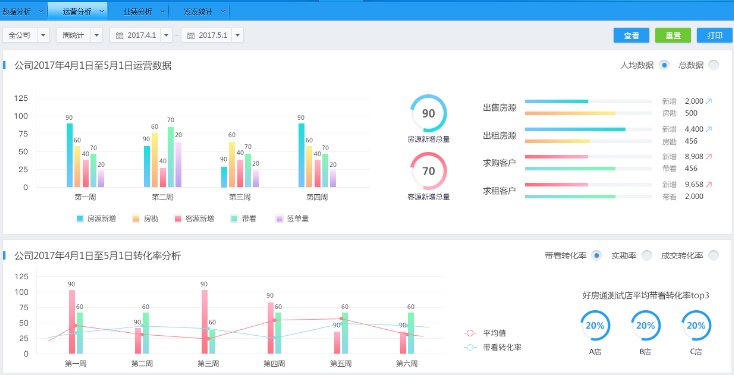Viewport: 734px width, 375px height.
Task: Select the 实勘率 radio button
Action: click(x=646, y=256)
